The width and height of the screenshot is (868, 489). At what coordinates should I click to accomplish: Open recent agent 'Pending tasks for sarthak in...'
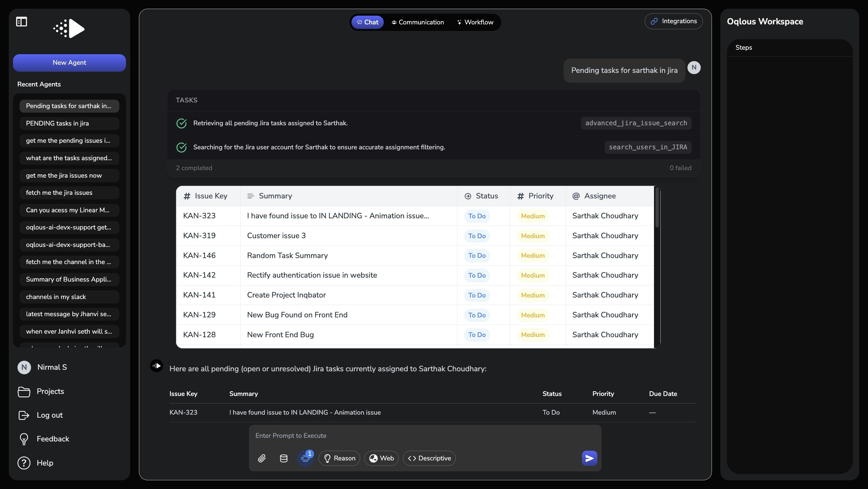point(69,106)
